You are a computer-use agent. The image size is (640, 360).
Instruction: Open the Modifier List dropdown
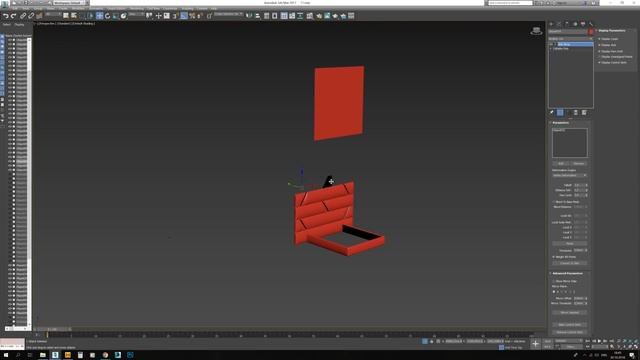570,39
